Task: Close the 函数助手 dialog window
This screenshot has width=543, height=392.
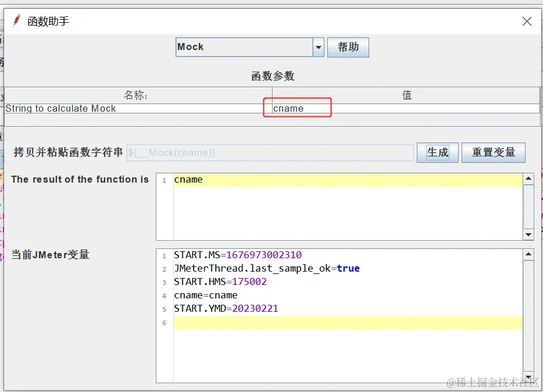Action: [x=527, y=22]
